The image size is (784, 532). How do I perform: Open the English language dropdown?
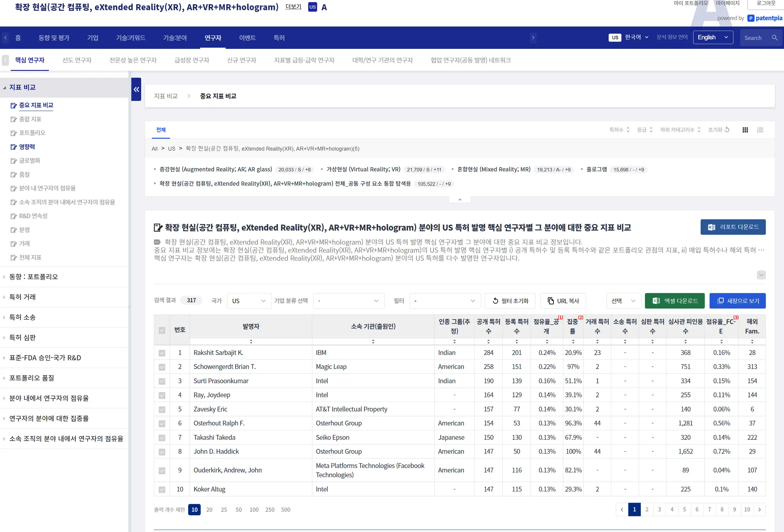pyautogui.click(x=712, y=37)
